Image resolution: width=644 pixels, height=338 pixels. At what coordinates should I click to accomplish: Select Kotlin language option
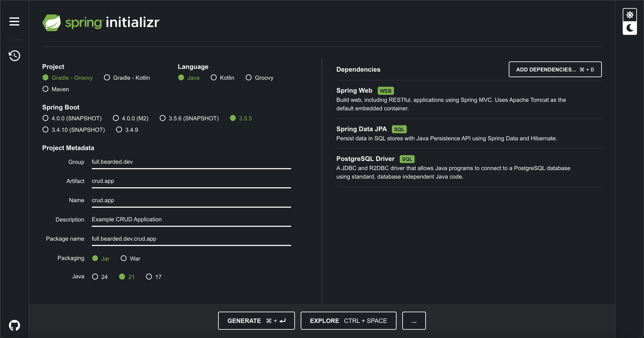click(214, 78)
